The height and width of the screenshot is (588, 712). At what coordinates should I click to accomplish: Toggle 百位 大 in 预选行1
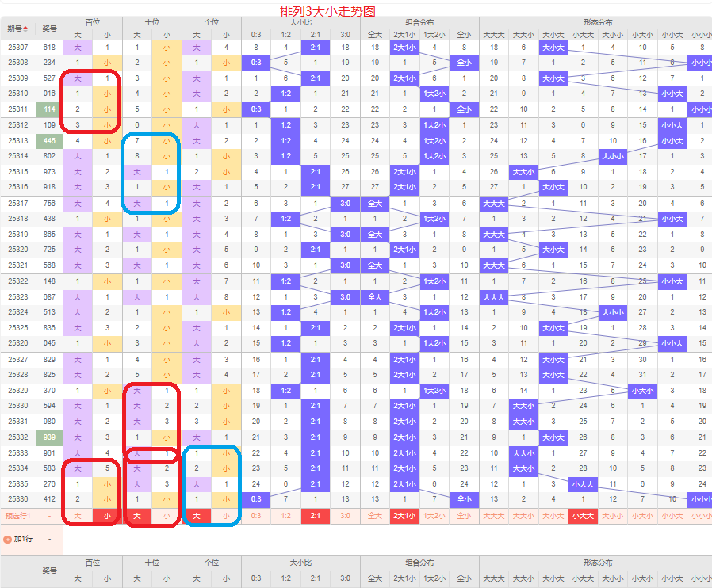(x=78, y=516)
